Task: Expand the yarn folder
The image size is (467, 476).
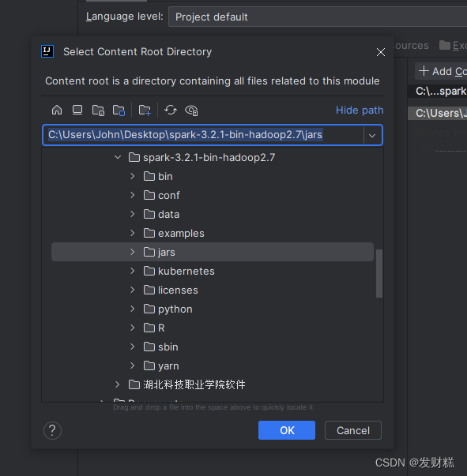Action: tap(132, 365)
